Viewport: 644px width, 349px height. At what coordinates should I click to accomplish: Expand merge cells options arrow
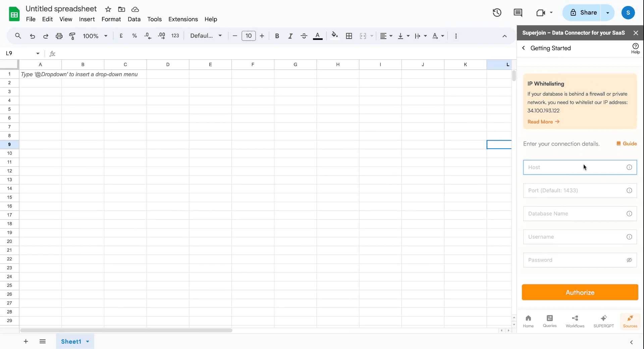372,36
